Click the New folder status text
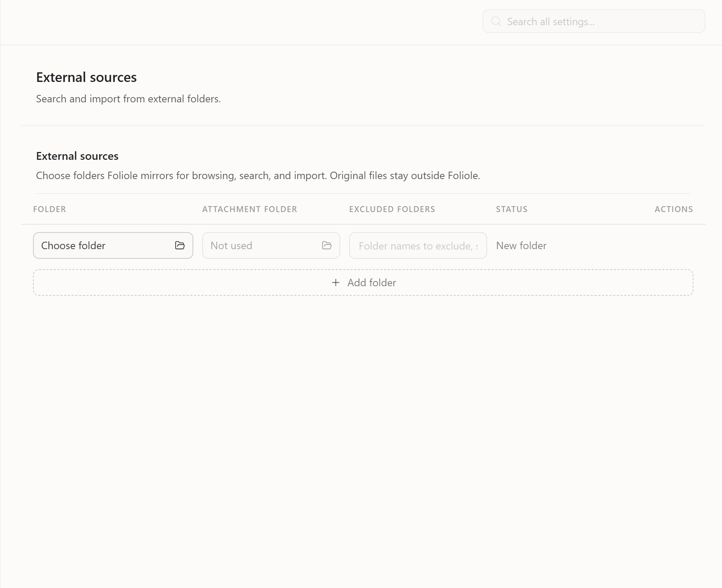 [x=521, y=245]
